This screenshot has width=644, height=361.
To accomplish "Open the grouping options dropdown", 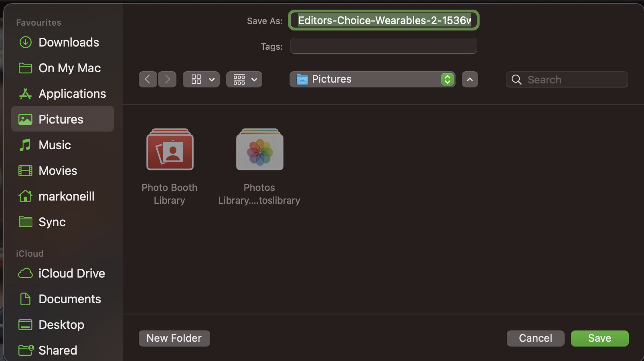I will point(244,79).
